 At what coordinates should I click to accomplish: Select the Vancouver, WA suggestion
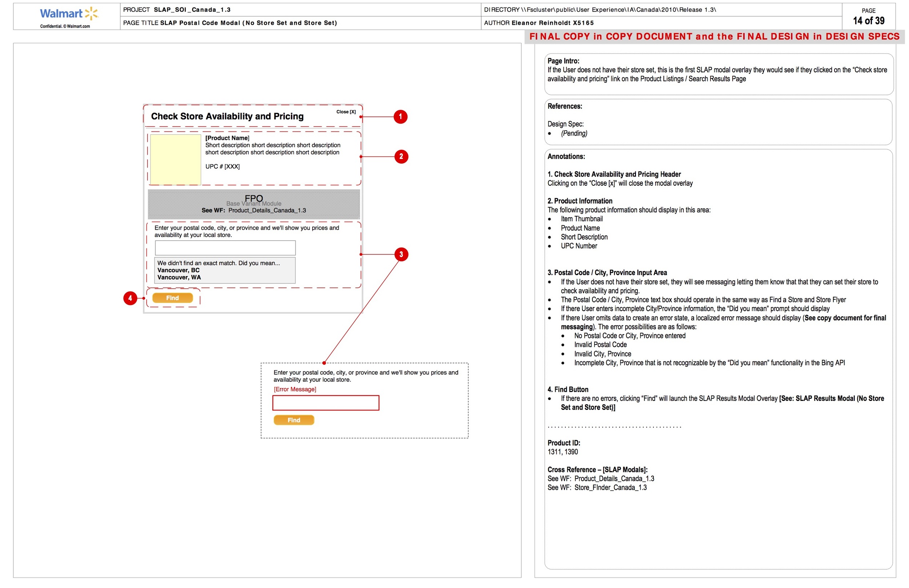click(179, 278)
